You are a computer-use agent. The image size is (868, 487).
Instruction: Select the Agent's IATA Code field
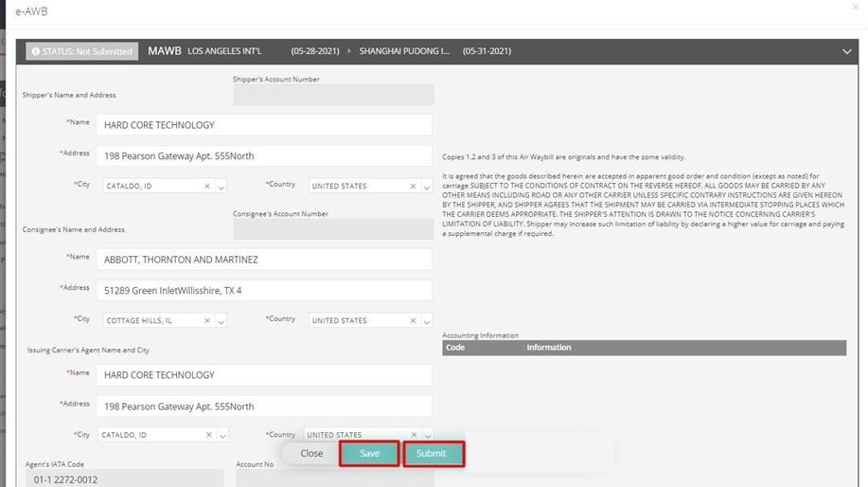pos(124,479)
